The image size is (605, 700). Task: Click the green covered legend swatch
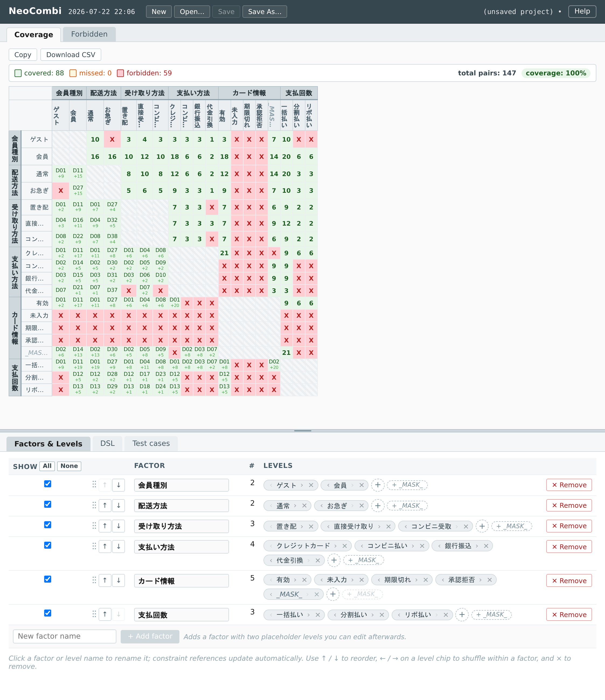pos(18,73)
